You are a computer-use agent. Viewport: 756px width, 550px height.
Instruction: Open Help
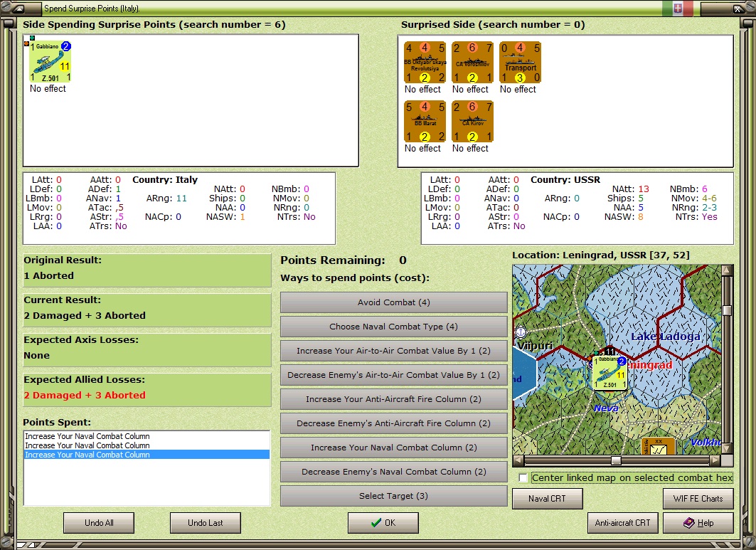(x=698, y=522)
